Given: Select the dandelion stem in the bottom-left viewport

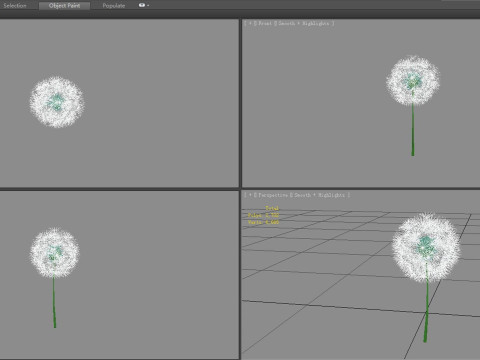Looking at the screenshot, I should point(54,302).
